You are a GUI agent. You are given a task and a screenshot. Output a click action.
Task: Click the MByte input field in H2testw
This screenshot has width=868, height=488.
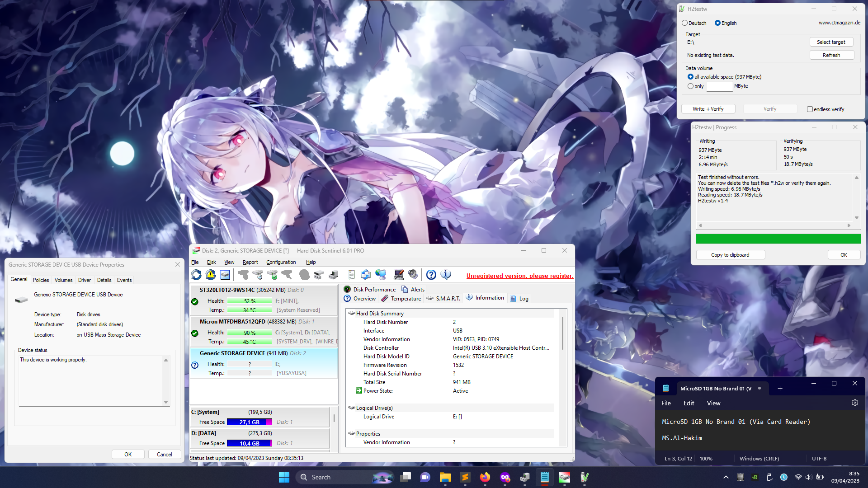click(x=719, y=86)
